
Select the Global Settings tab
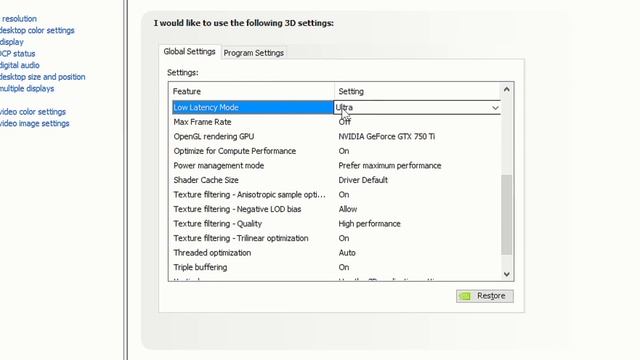pos(189,52)
